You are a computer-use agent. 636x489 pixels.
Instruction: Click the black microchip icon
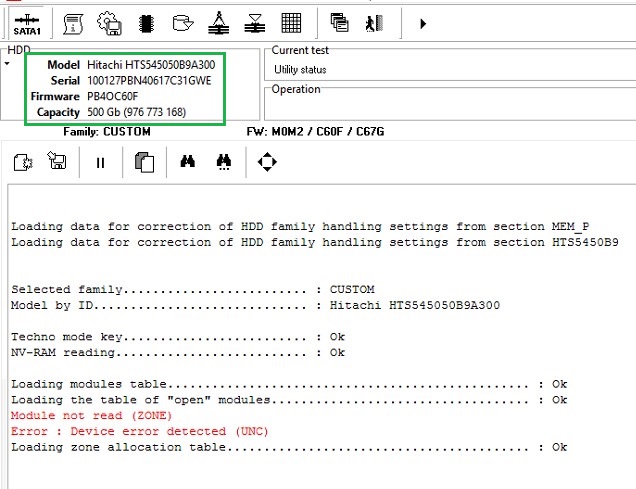pyautogui.click(x=145, y=22)
